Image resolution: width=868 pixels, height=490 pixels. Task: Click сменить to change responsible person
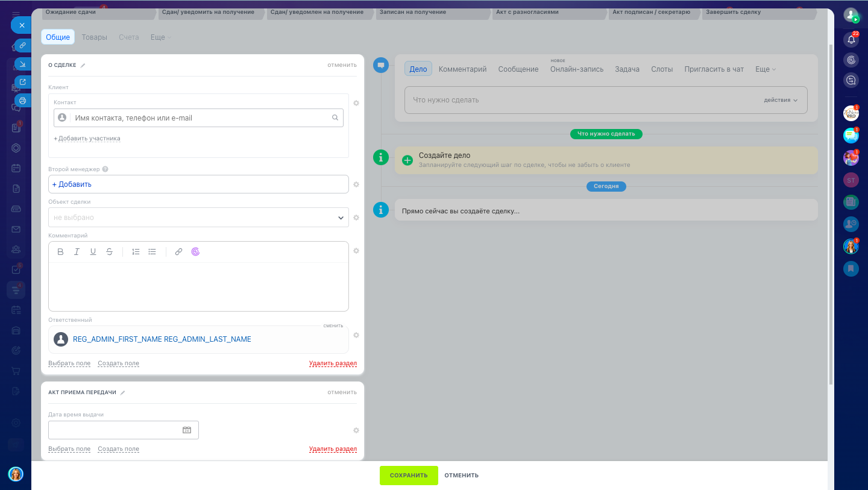coord(333,325)
